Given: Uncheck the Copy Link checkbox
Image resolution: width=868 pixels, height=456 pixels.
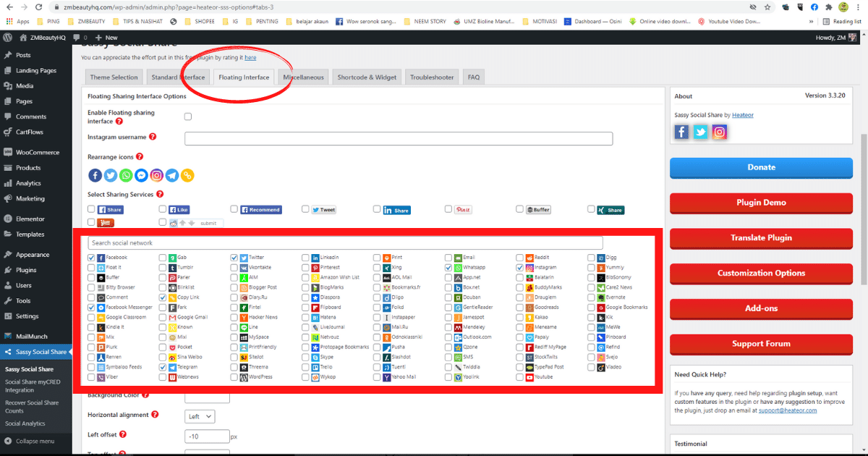Looking at the screenshot, I should point(163,297).
